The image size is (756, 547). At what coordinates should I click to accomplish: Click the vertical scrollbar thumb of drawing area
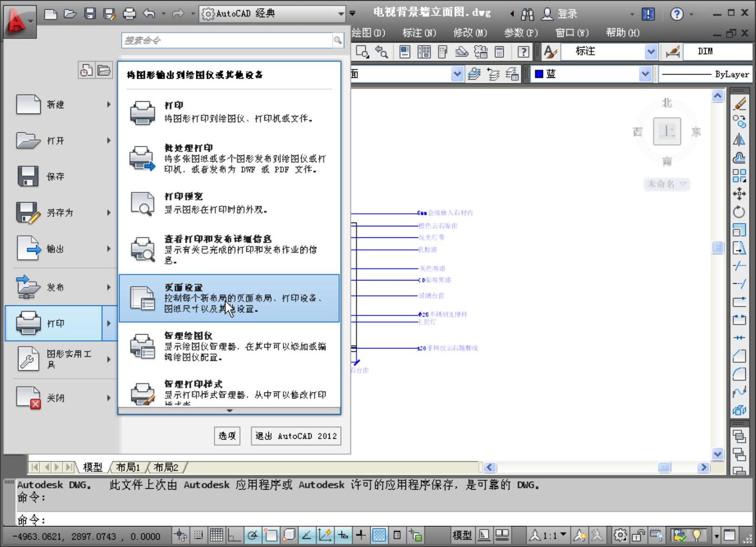718,248
